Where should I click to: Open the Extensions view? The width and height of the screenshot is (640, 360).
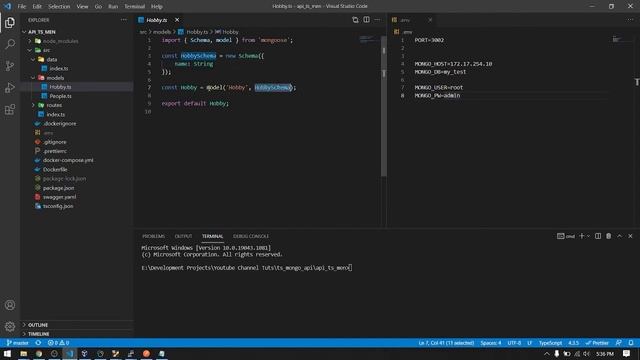10,109
